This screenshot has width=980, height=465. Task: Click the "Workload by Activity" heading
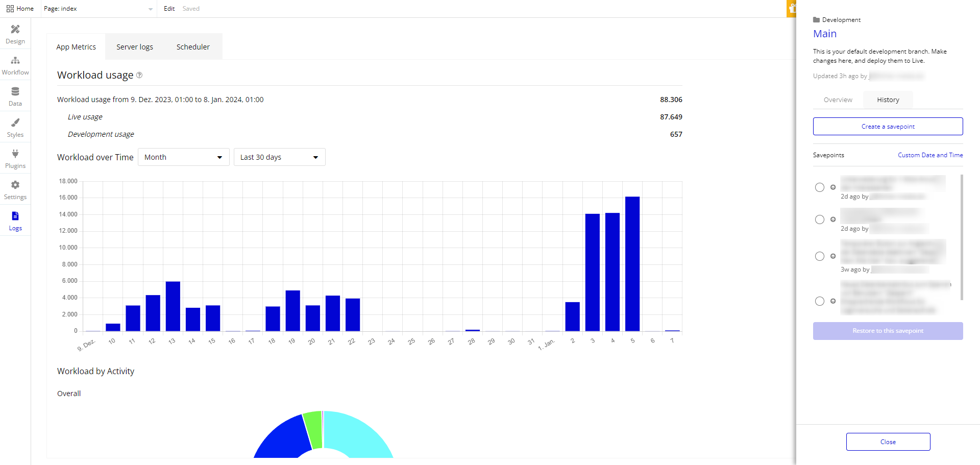tap(96, 371)
